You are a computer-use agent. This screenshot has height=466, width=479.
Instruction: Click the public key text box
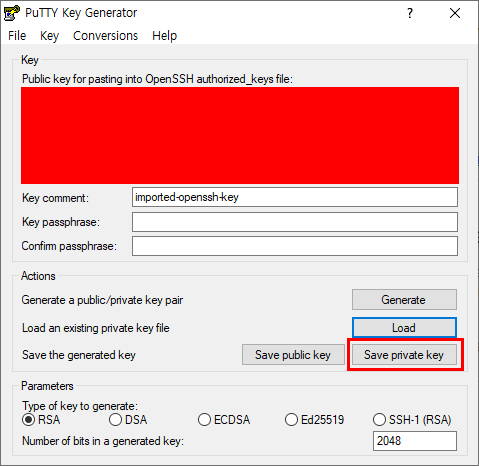(240, 135)
